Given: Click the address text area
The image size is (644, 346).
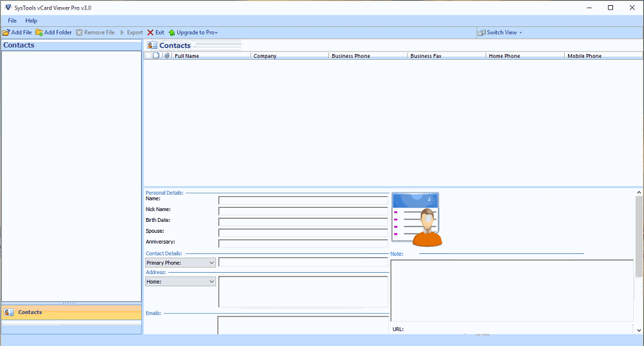Looking at the screenshot, I should tap(303, 291).
